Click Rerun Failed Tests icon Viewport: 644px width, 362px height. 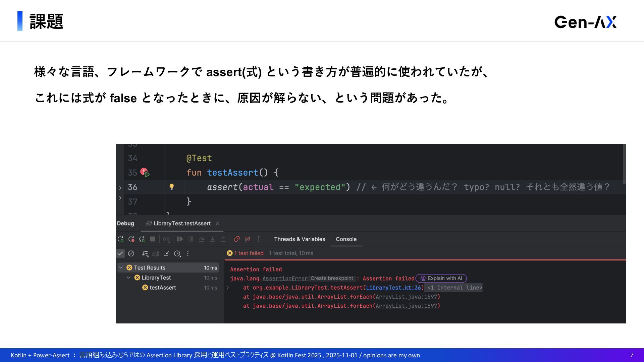(x=131, y=239)
